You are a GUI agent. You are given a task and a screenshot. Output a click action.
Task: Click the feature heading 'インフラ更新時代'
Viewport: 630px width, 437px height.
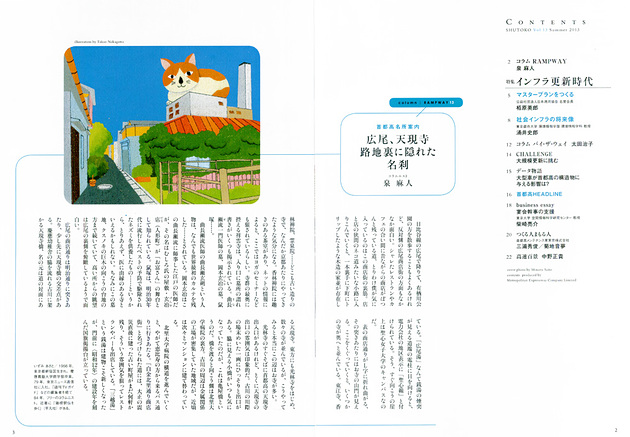554,82
